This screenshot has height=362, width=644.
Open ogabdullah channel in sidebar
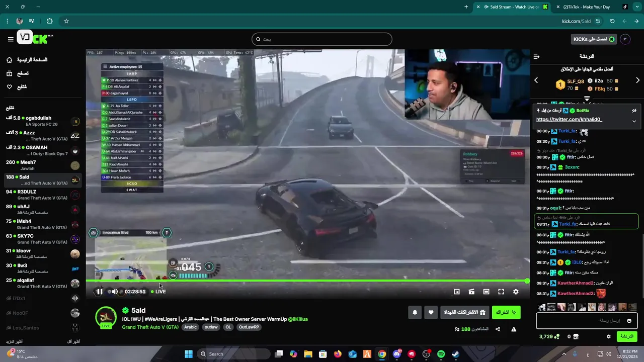(43, 121)
